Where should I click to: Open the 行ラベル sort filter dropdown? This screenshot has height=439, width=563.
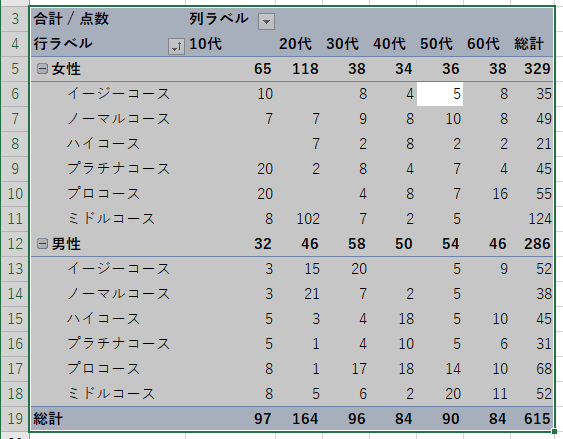tap(176, 47)
